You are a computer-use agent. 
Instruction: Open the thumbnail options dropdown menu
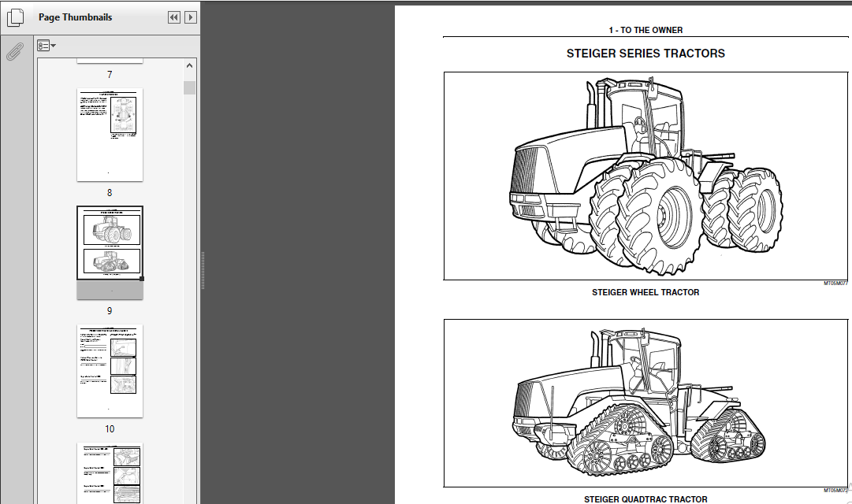47,46
